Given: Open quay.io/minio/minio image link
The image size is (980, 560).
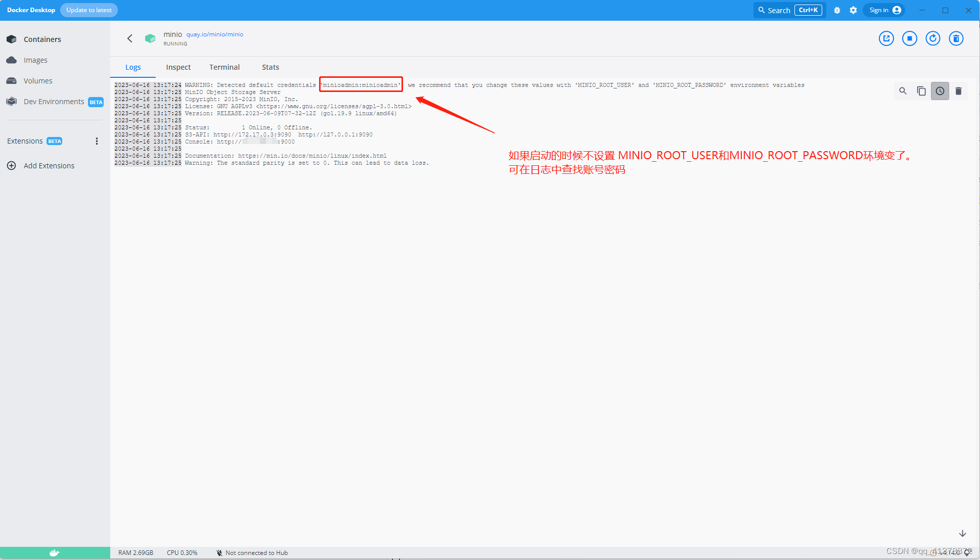Looking at the screenshot, I should 214,34.
